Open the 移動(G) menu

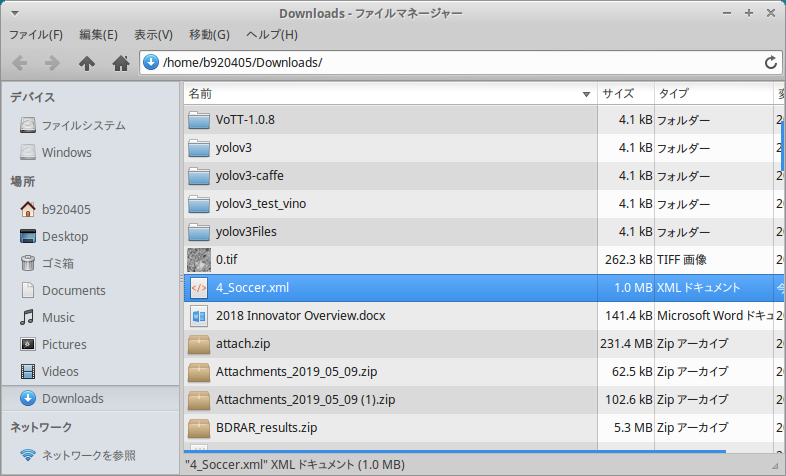[209, 35]
